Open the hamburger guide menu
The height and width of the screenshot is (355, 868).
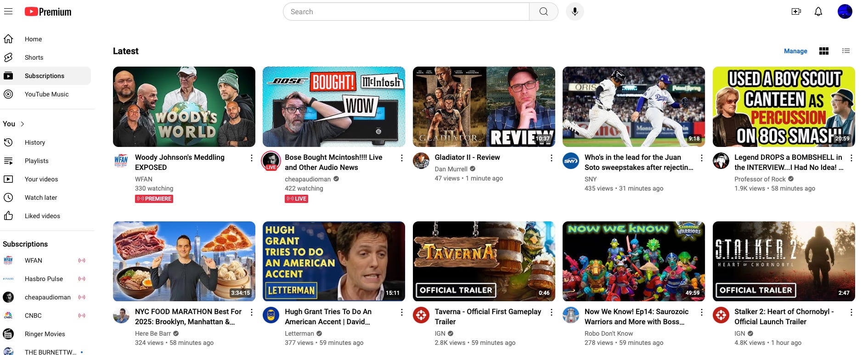click(x=8, y=11)
